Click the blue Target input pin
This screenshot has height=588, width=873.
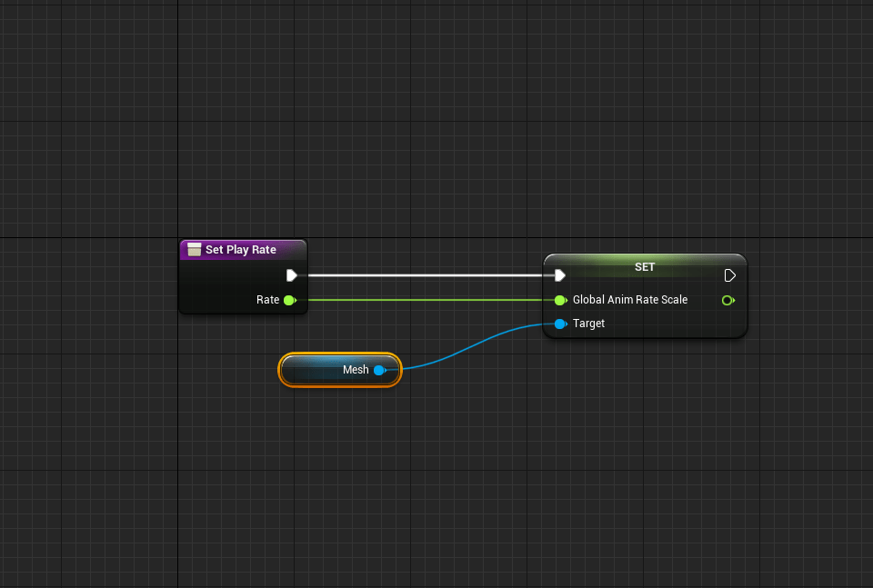[560, 324]
